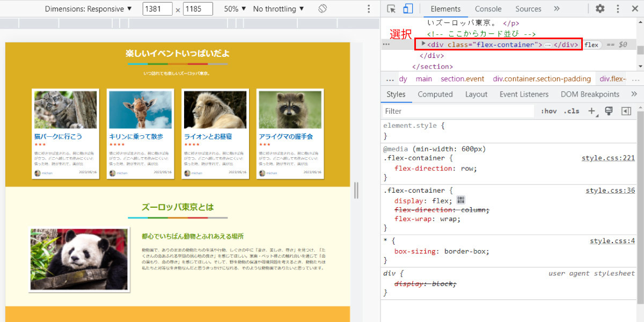Click the "box-sizing: border-box;" declaration
The height and width of the screenshot is (322, 644).
(x=442, y=251)
